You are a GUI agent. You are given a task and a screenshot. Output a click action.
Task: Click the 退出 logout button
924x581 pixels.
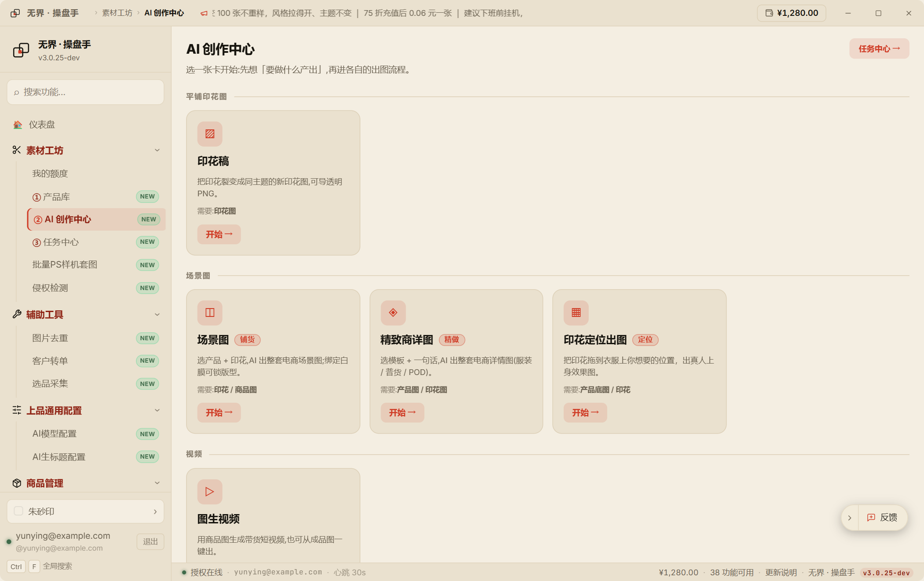(x=150, y=541)
